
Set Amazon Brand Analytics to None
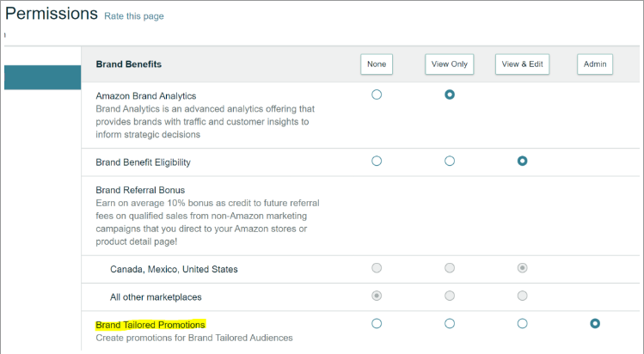click(377, 95)
